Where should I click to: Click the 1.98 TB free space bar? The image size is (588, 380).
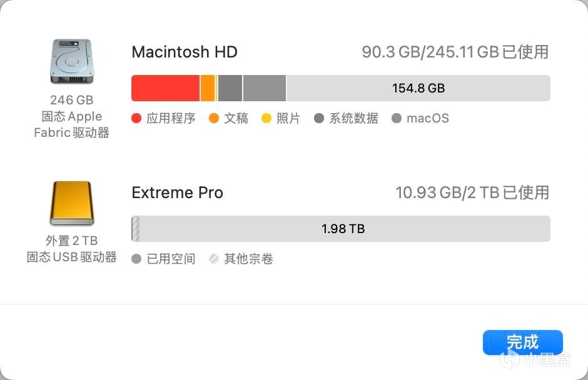coord(343,229)
